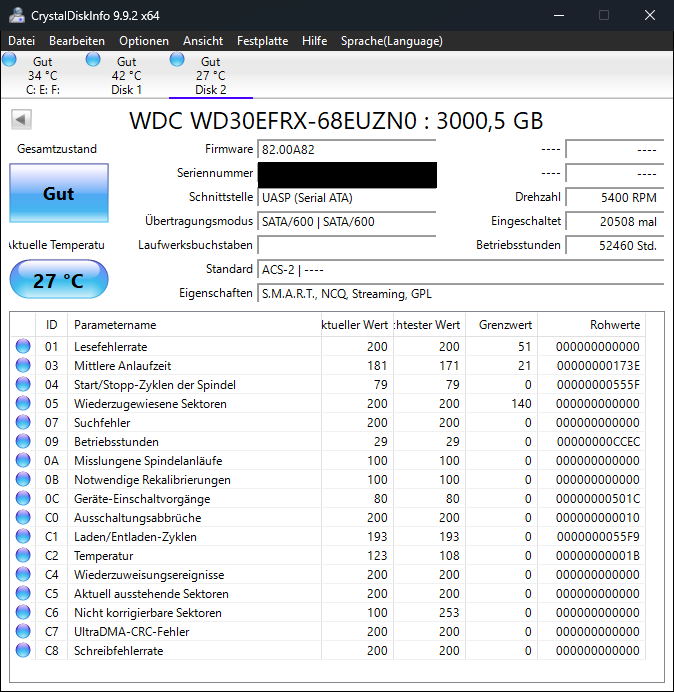The height and width of the screenshot is (692, 674).
Task: Click the previous disk arrow button
Action: [21, 119]
